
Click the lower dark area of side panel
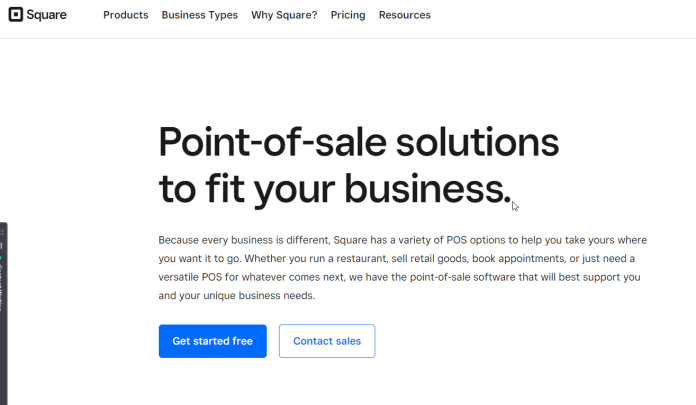[4, 360]
